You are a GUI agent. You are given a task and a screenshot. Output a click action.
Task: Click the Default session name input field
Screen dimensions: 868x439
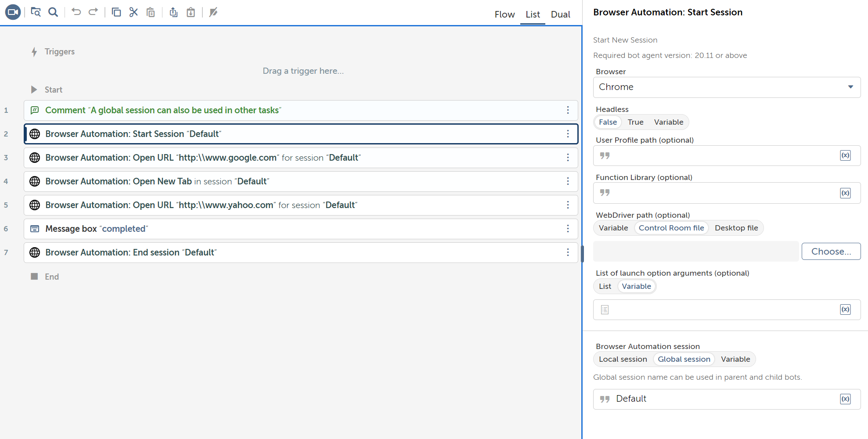(x=724, y=399)
